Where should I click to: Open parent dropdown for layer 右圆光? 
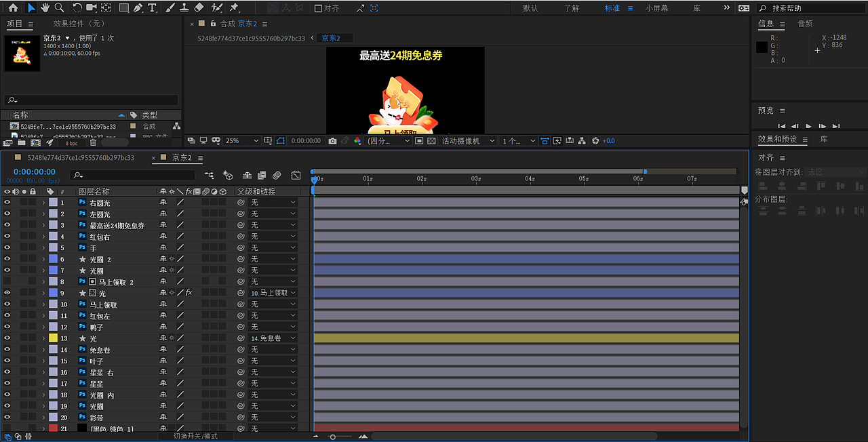click(x=273, y=203)
